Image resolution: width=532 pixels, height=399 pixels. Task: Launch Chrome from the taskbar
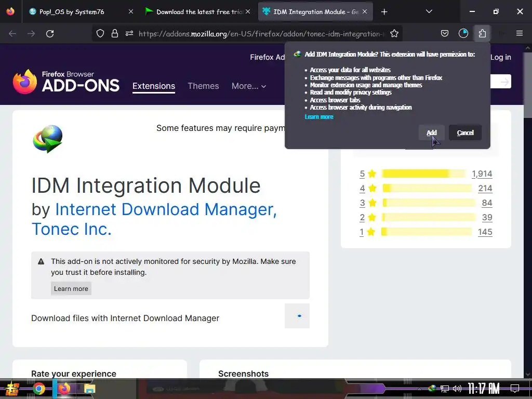[38, 389]
